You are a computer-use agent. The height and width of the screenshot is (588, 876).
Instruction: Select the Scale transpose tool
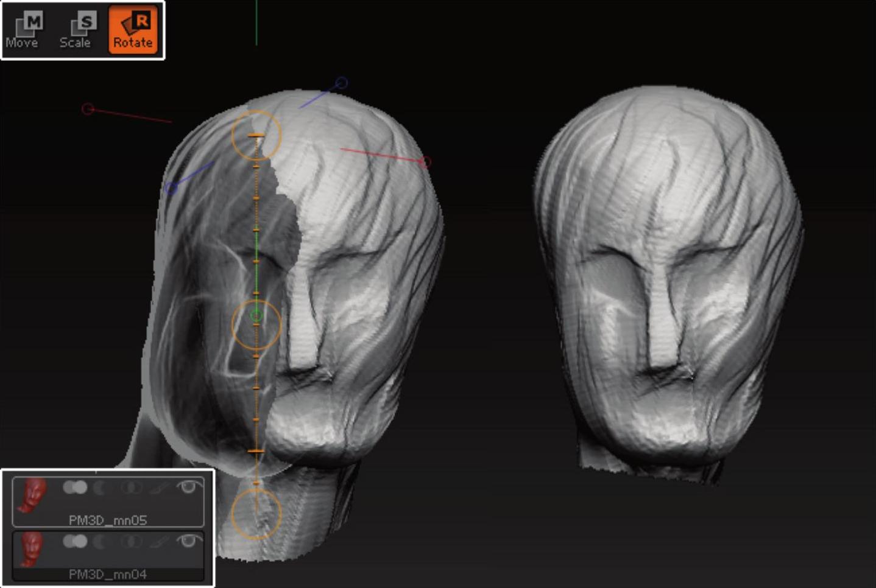click(x=76, y=30)
